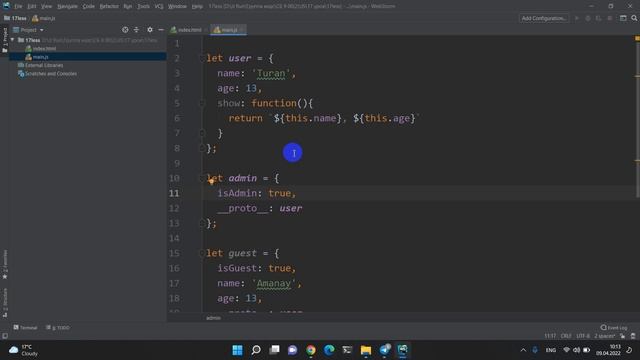Click the main.js breadcrumb in navigation bar

[44, 18]
